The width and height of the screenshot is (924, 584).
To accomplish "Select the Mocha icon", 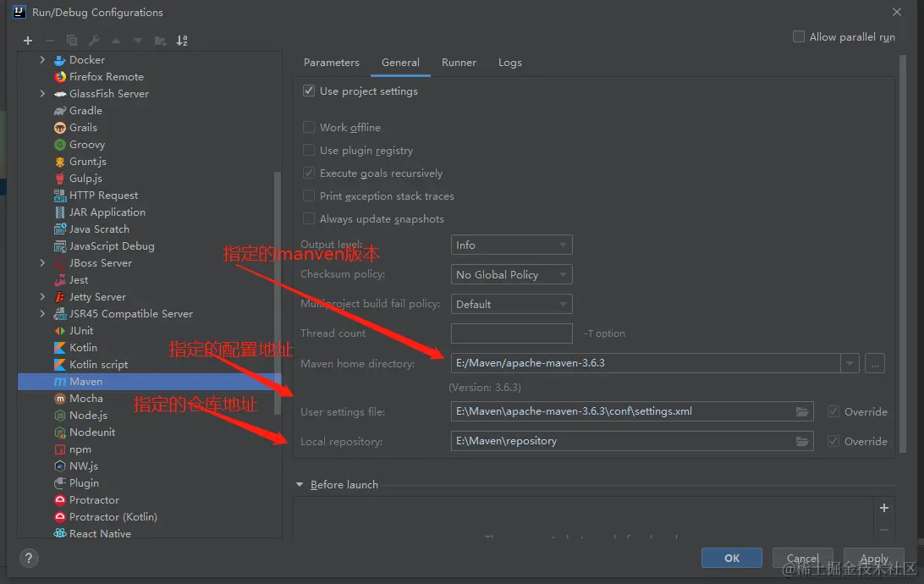I will point(59,399).
